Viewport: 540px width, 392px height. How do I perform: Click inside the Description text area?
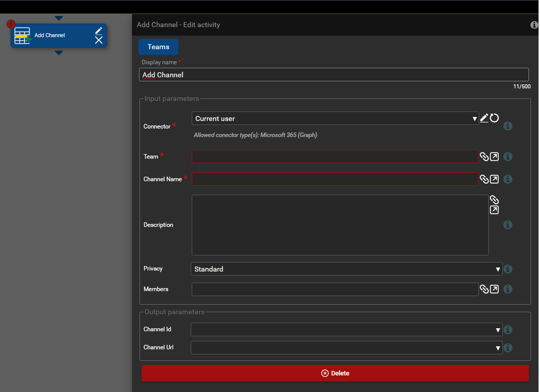point(340,225)
